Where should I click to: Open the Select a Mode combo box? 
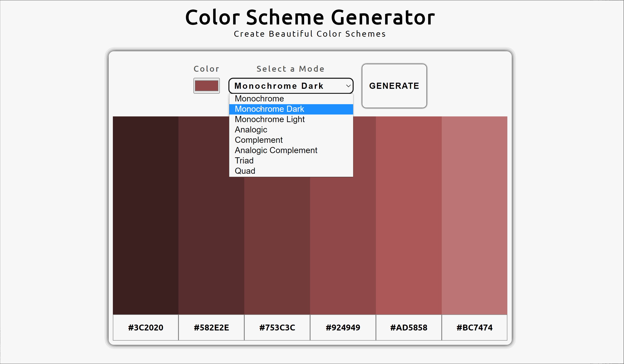click(291, 86)
